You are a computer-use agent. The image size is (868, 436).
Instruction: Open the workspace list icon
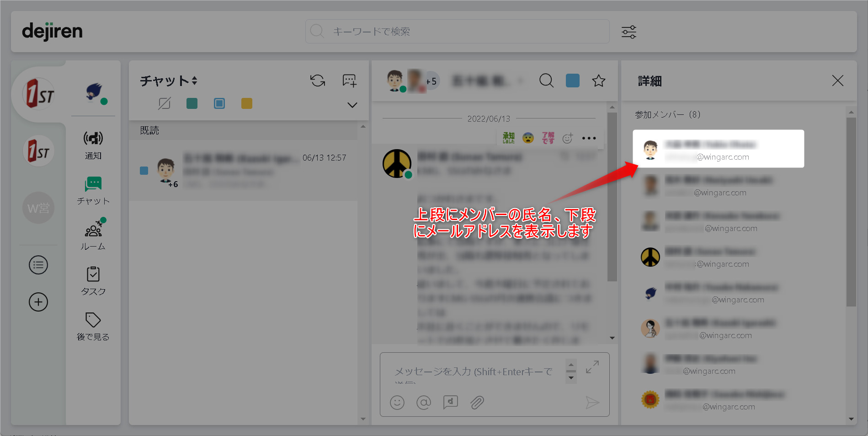38,265
